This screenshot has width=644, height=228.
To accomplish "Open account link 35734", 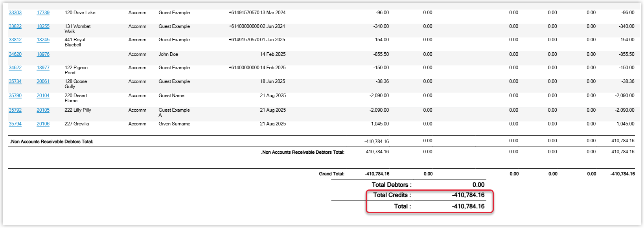I will [15, 81].
